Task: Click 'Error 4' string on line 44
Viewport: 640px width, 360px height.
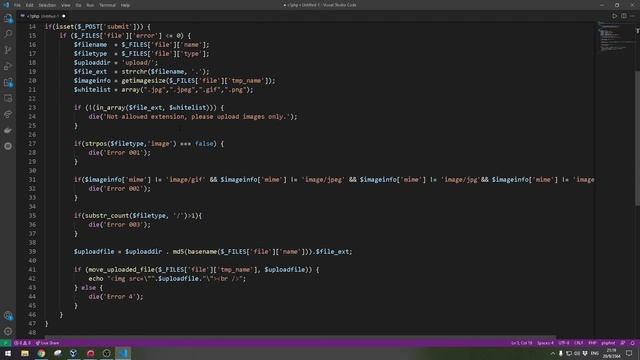Action: (120, 297)
